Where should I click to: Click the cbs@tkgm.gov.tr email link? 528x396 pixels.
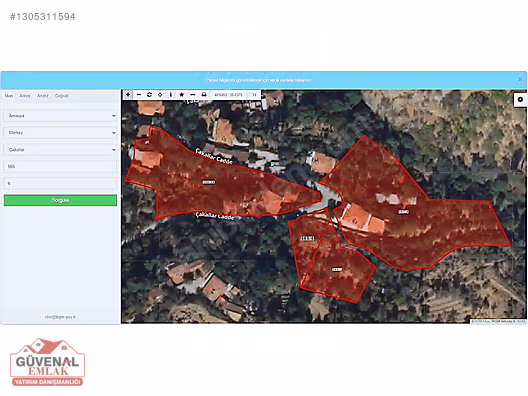(60, 317)
